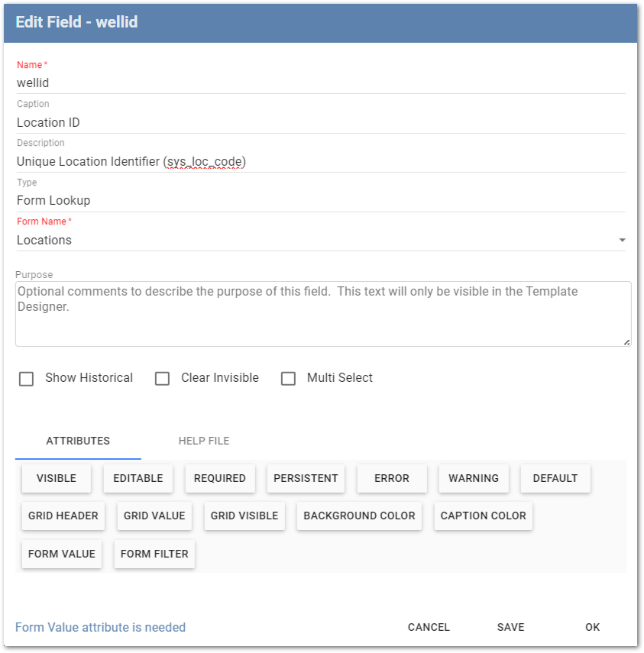The width and height of the screenshot is (644, 653).
Task: Add a WARNING attribute
Action: click(x=473, y=478)
